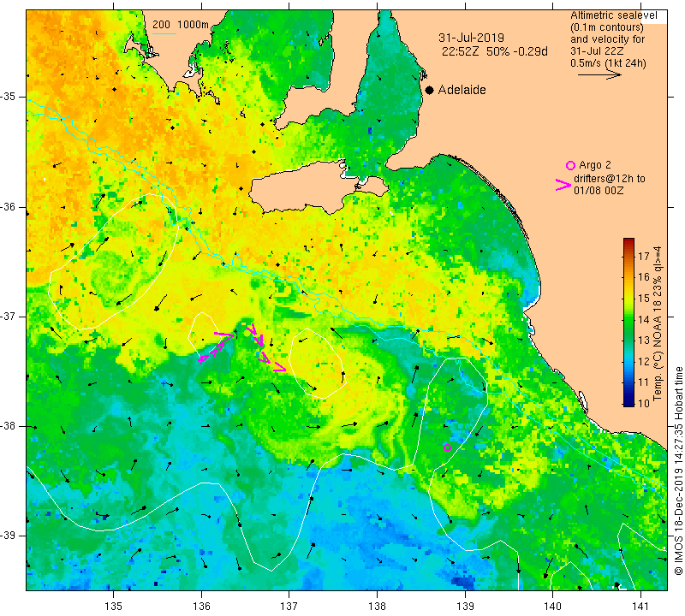Click the date label 31-Jul-2019
The image size is (685, 616).
[x=472, y=38]
